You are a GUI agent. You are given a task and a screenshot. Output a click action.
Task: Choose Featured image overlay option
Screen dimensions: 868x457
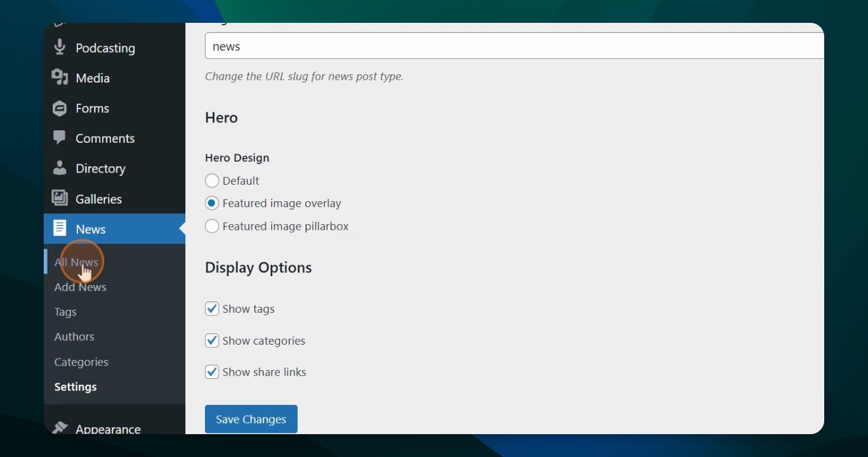click(212, 203)
